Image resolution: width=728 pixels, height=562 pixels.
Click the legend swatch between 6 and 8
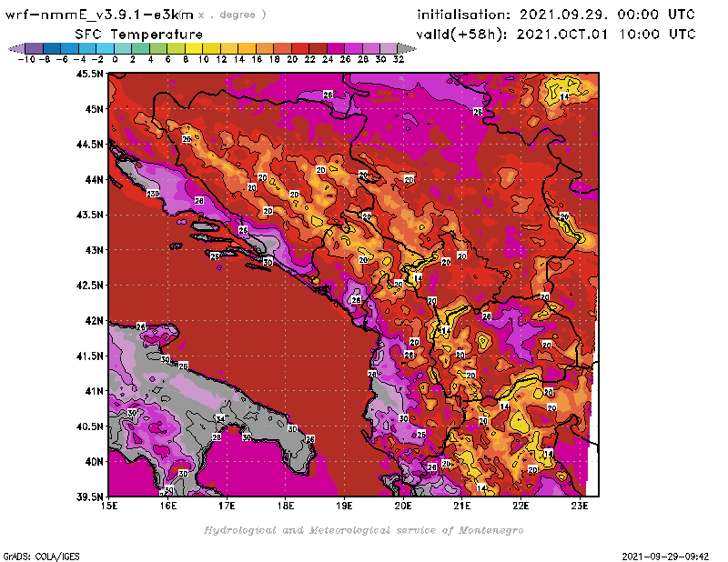(x=176, y=48)
